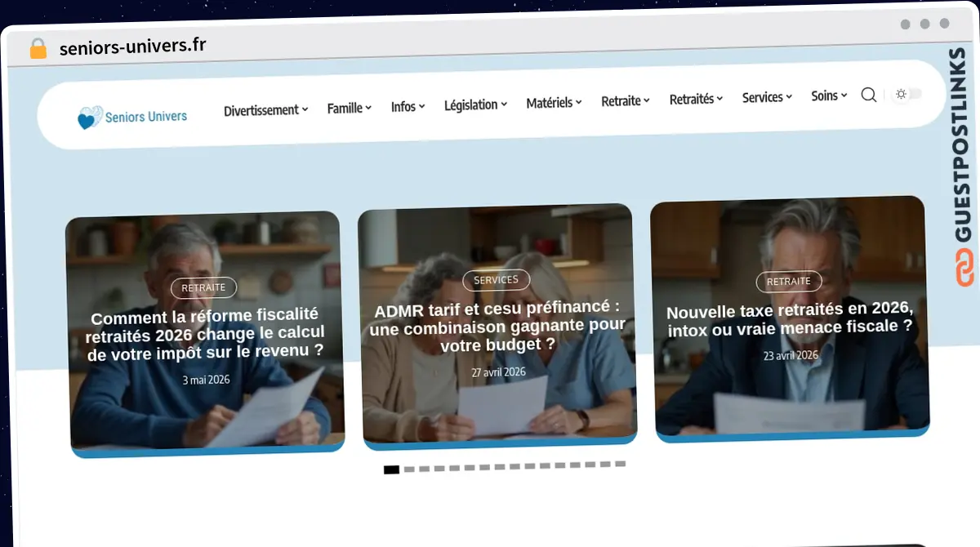980x547 pixels.
Task: Select the first carousel slide indicator
Action: pyautogui.click(x=391, y=469)
